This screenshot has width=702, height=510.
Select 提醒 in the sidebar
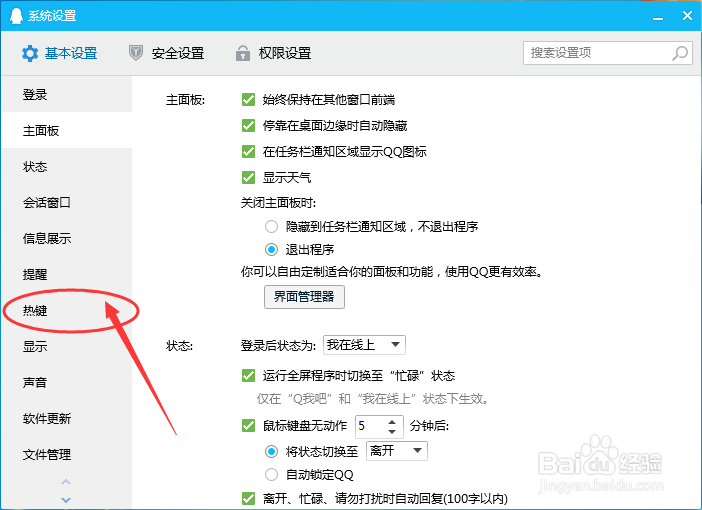67,274
